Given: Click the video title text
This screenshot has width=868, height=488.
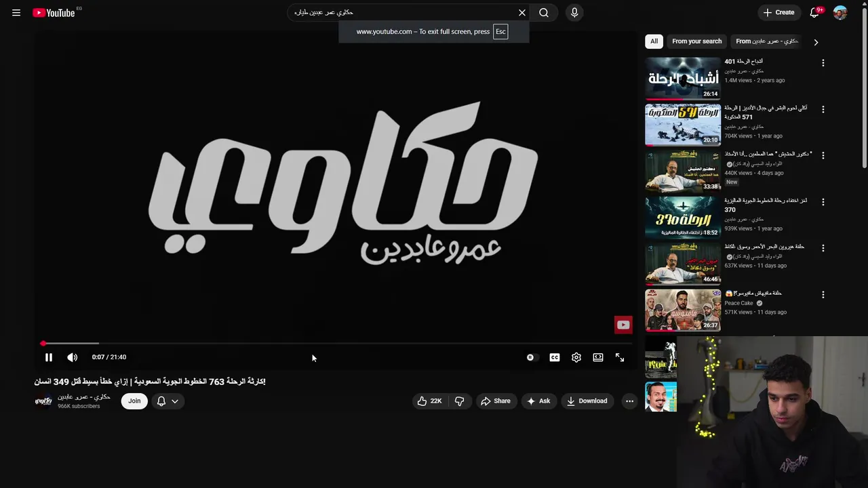Looking at the screenshot, I should [x=150, y=382].
